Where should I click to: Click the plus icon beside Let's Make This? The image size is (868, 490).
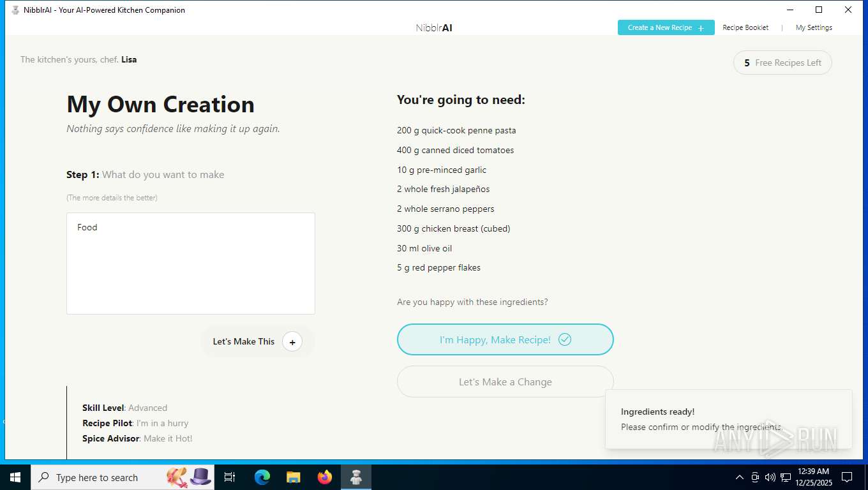click(292, 342)
